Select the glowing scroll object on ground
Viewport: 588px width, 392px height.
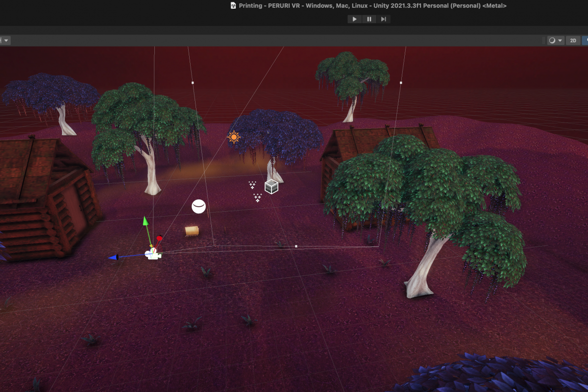coord(192,231)
